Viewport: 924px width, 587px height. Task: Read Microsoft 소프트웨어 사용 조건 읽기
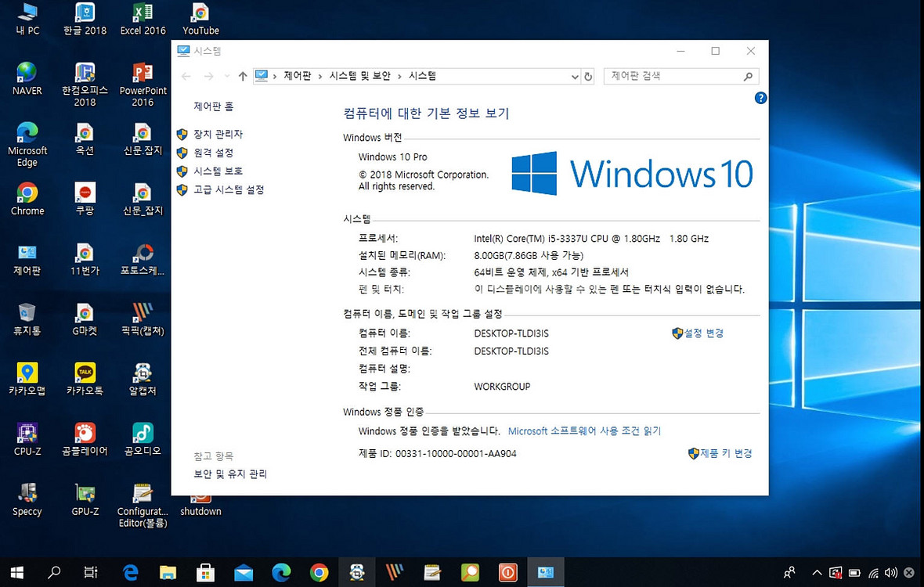coord(585,431)
